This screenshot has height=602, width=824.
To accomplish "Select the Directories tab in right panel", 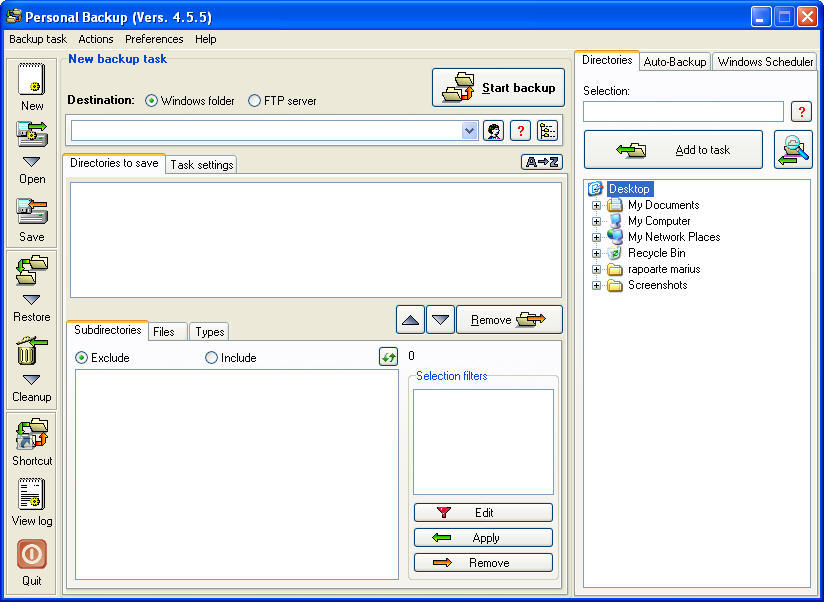I will coord(607,60).
